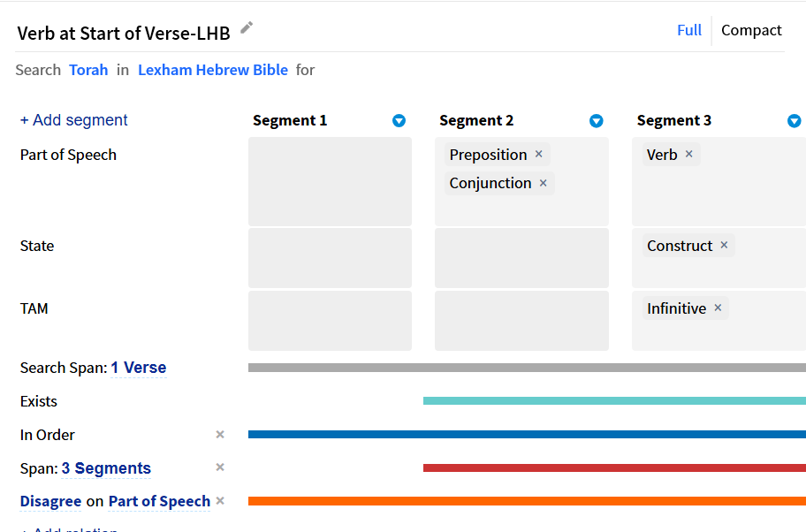Change the Lexham Hebrew Bible resource
The width and height of the screenshot is (806, 532).
(213, 70)
